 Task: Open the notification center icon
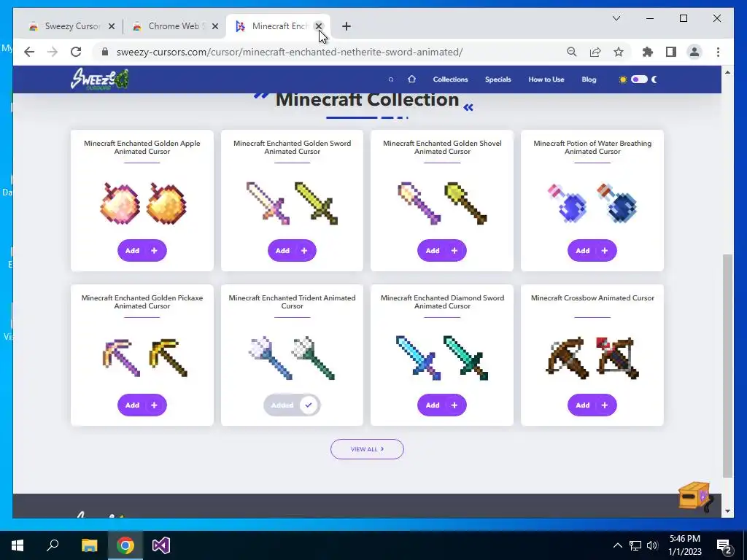tap(724, 545)
